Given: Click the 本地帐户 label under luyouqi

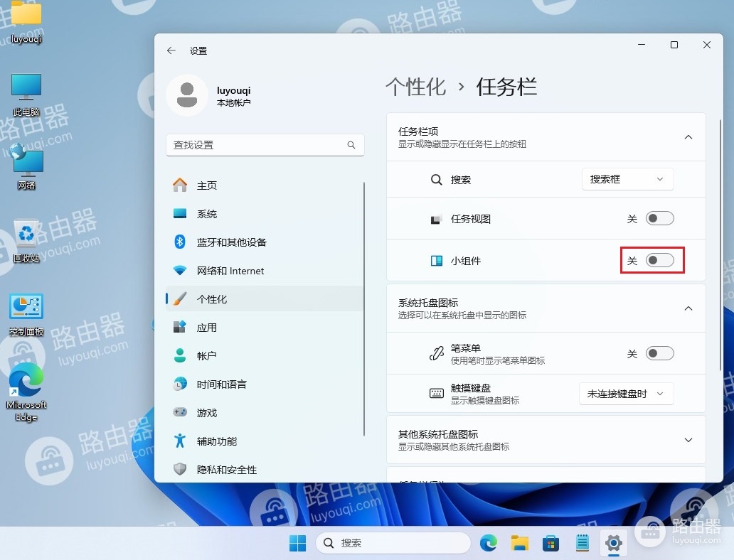Looking at the screenshot, I should pyautogui.click(x=233, y=102).
